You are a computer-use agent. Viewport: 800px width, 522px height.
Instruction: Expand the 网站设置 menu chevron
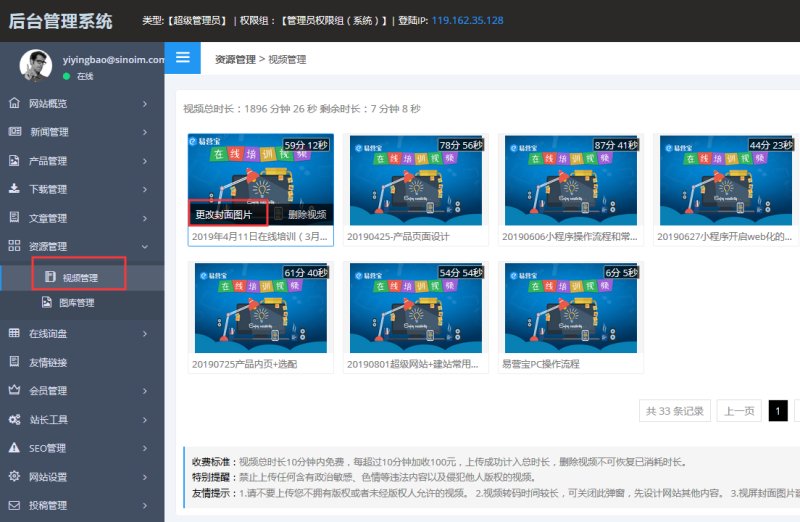(145, 477)
